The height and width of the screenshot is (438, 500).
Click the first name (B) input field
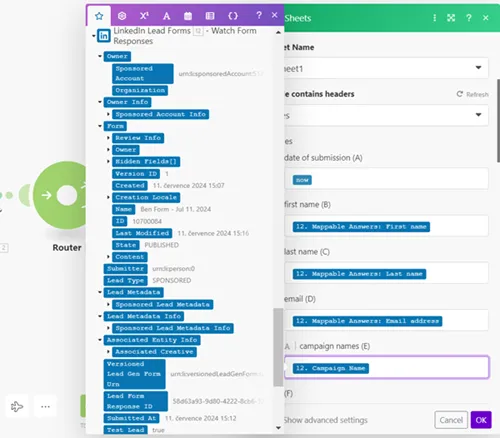(x=386, y=226)
